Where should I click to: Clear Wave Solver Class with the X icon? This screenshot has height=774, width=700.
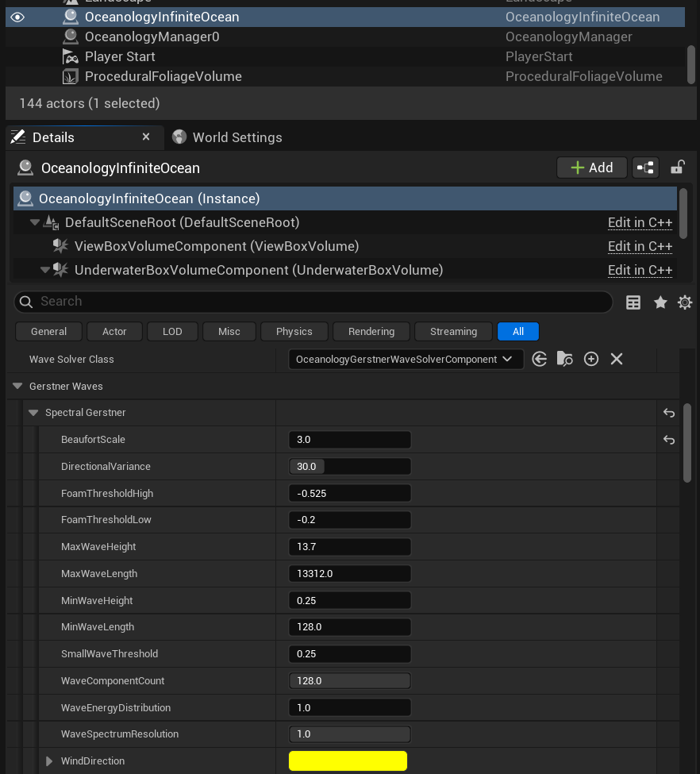pos(617,359)
